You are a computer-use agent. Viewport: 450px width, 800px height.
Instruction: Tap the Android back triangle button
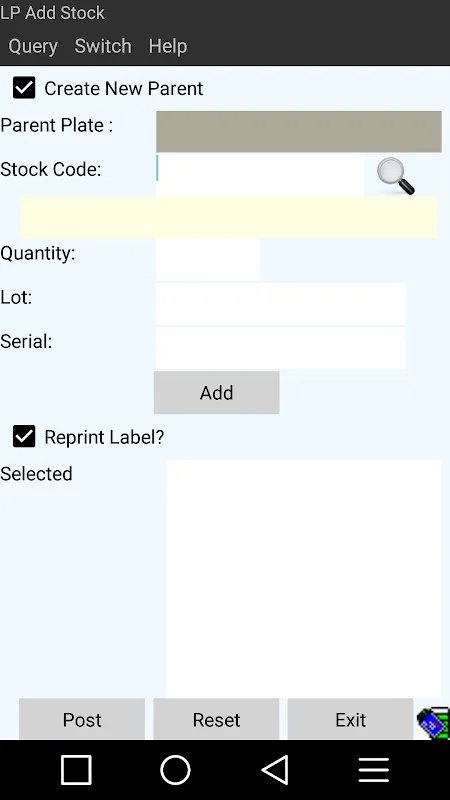coord(275,769)
